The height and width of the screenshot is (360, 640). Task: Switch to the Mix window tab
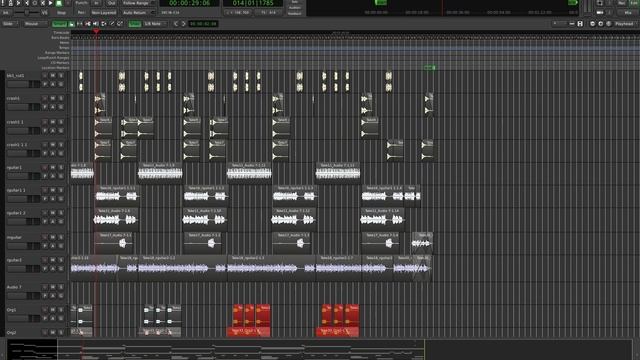[628, 13]
